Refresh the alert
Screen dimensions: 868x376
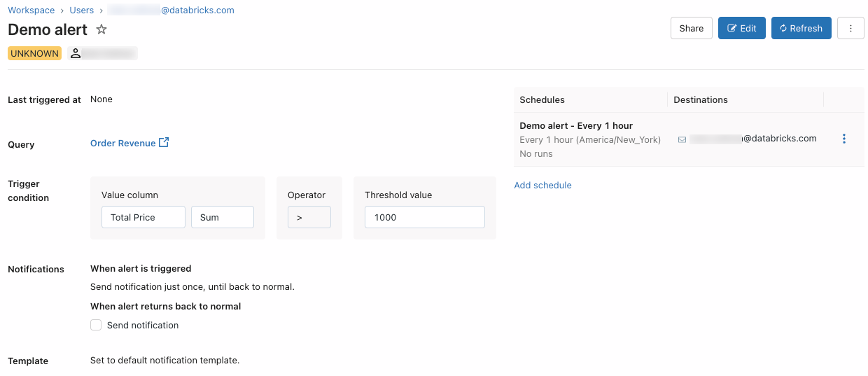tap(801, 28)
